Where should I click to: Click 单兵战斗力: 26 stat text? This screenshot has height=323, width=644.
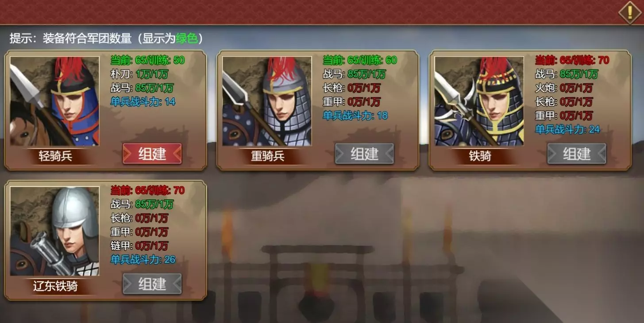[x=143, y=259]
